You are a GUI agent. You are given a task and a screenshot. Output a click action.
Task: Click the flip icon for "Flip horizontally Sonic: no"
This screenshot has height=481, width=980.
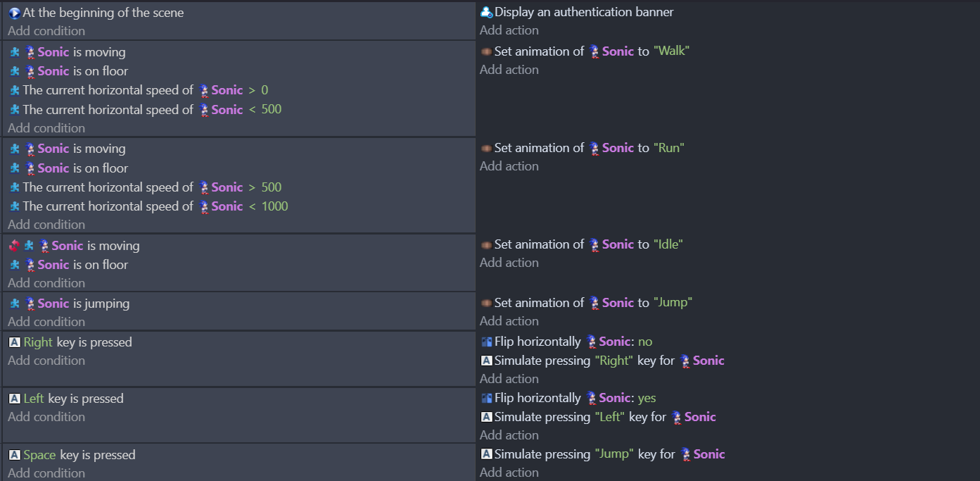coord(486,342)
